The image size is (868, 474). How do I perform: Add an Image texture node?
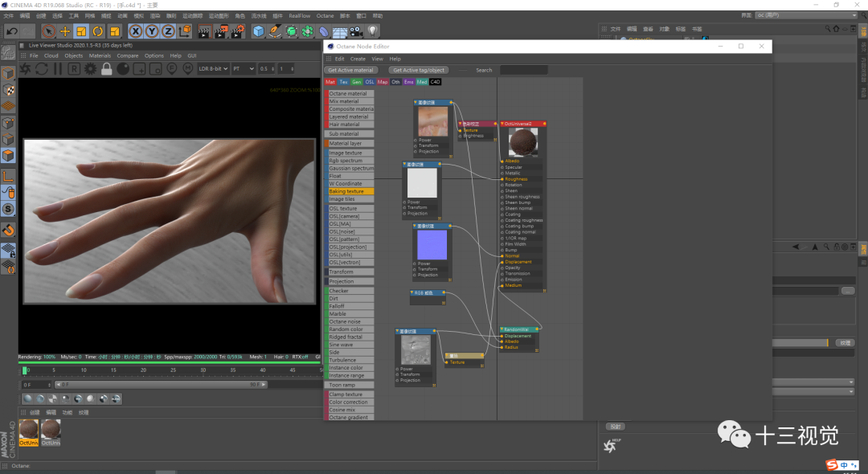pyautogui.click(x=350, y=153)
